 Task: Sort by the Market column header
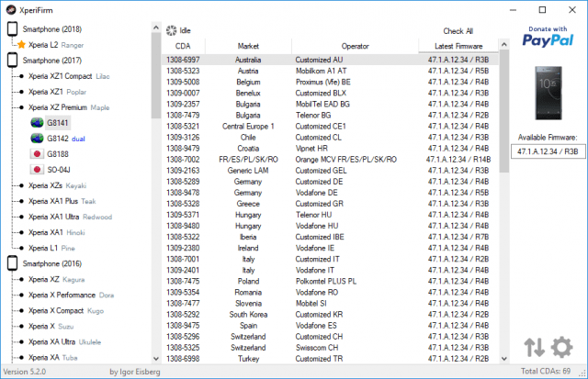point(248,46)
